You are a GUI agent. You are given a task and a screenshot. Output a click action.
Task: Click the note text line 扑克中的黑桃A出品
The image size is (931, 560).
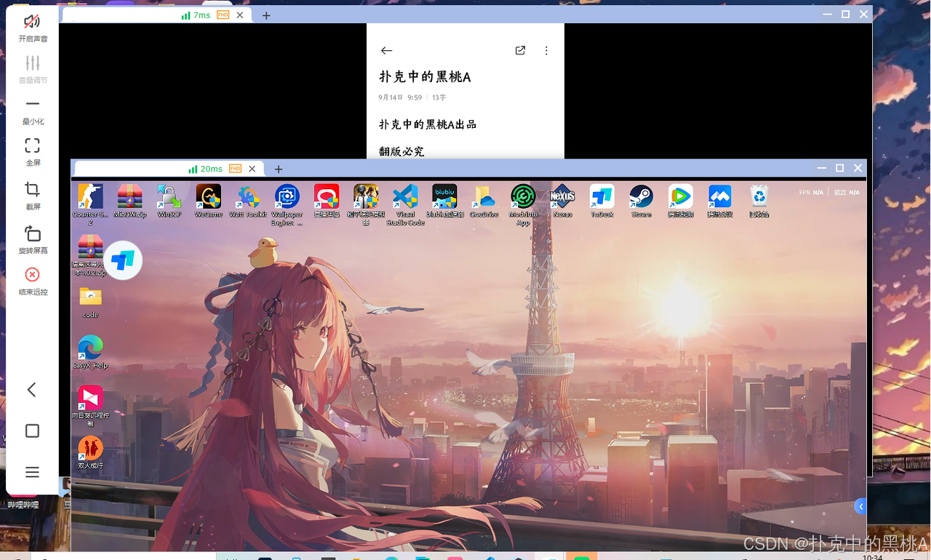coord(428,124)
